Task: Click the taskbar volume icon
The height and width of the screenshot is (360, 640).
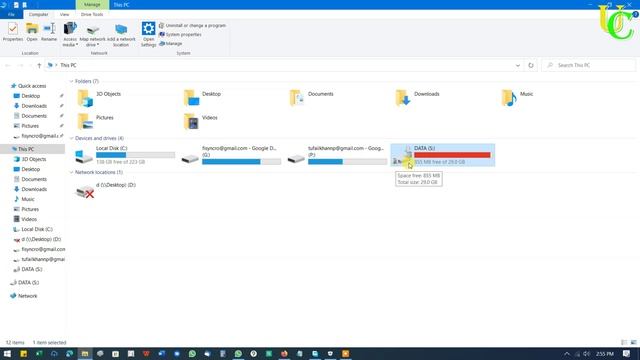Action: [x=587, y=354]
